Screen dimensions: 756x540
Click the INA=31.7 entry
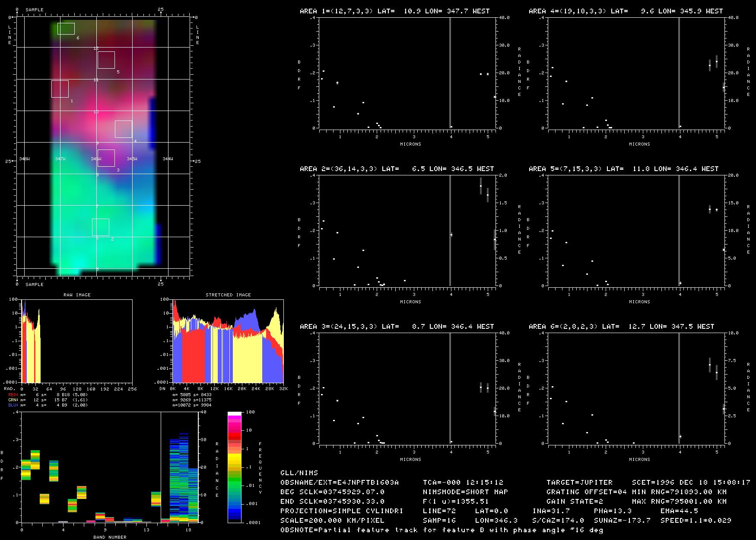(x=551, y=511)
